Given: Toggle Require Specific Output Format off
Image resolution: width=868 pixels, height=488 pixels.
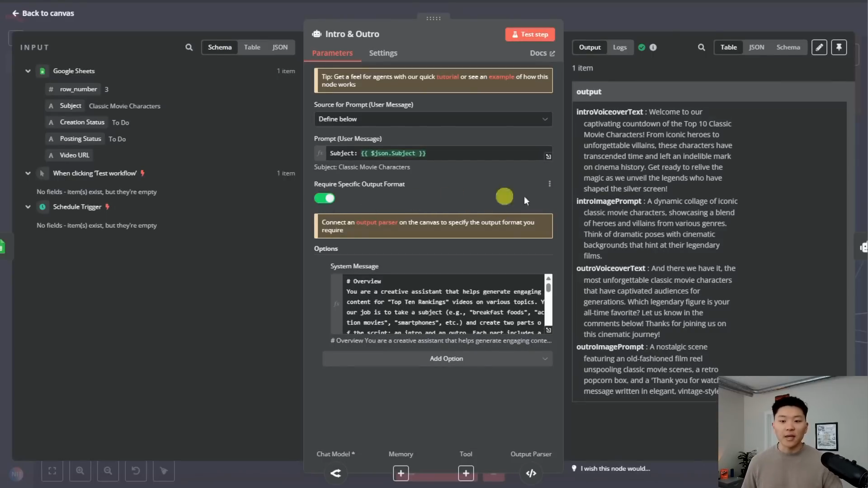Looking at the screenshot, I should (325, 198).
